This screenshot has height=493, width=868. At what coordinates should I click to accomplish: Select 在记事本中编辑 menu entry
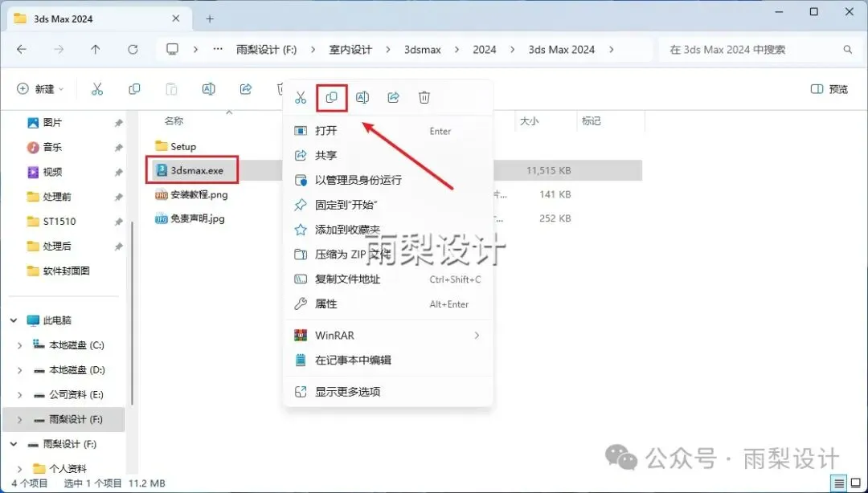click(x=388, y=361)
